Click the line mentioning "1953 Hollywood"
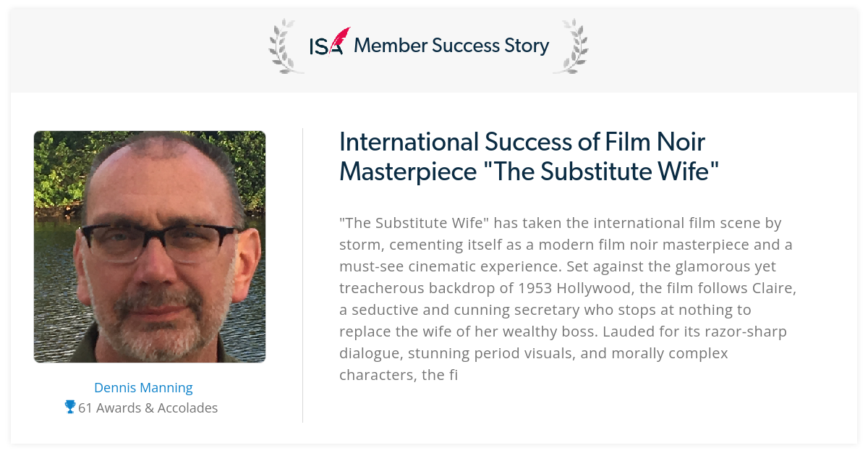 click(x=568, y=288)
